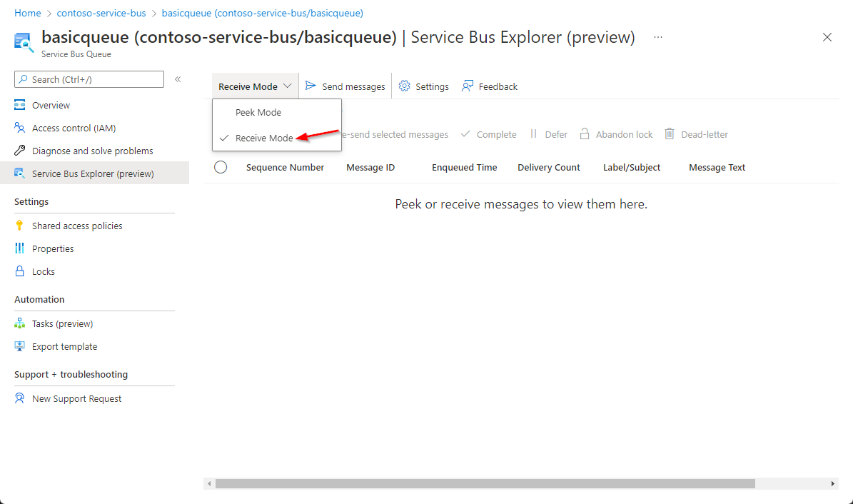Viewport: 853px width, 504px height.
Task: Click the Service Bus Queue resource icon
Action: pos(24,42)
